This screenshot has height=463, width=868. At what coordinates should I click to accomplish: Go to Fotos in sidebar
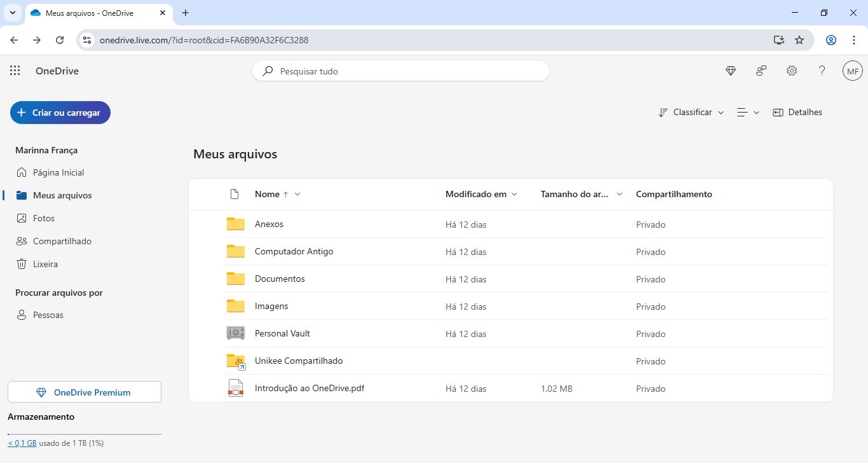tap(44, 218)
